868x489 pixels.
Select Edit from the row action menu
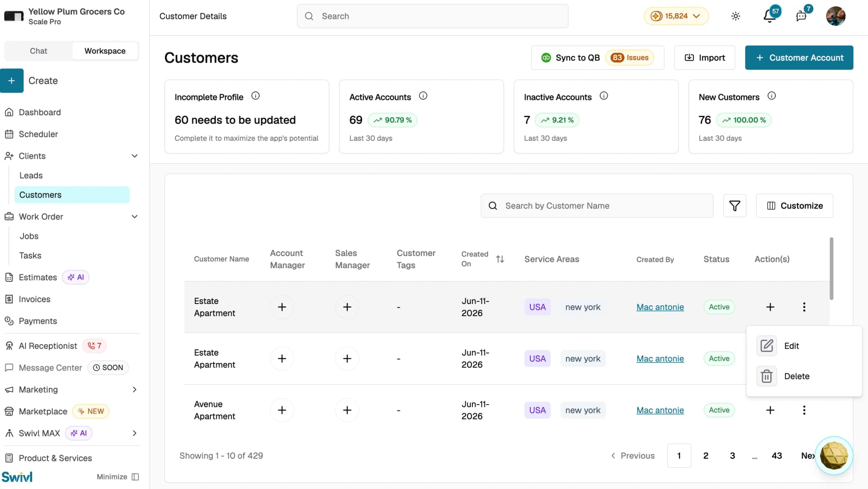[792, 346]
